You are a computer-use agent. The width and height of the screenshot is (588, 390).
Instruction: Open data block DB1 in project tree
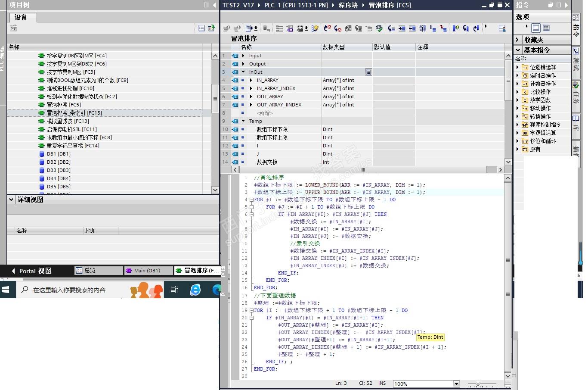pyautogui.click(x=59, y=154)
